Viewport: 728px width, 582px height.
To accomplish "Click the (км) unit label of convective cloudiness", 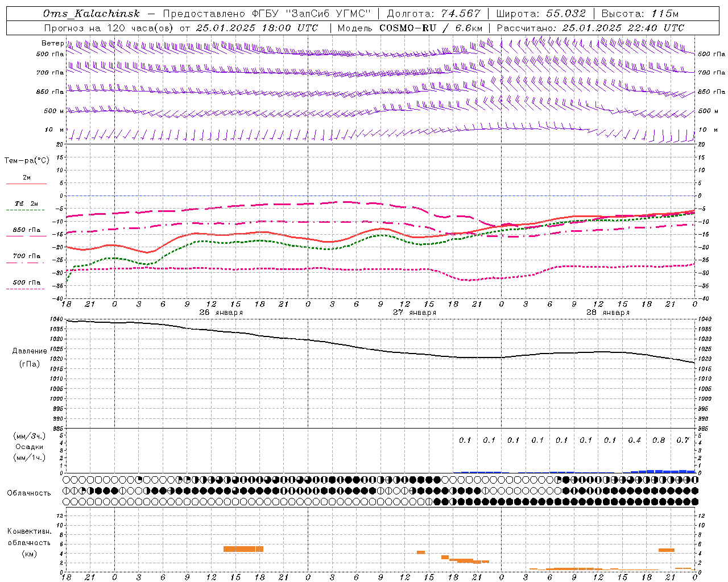I will click(29, 553).
